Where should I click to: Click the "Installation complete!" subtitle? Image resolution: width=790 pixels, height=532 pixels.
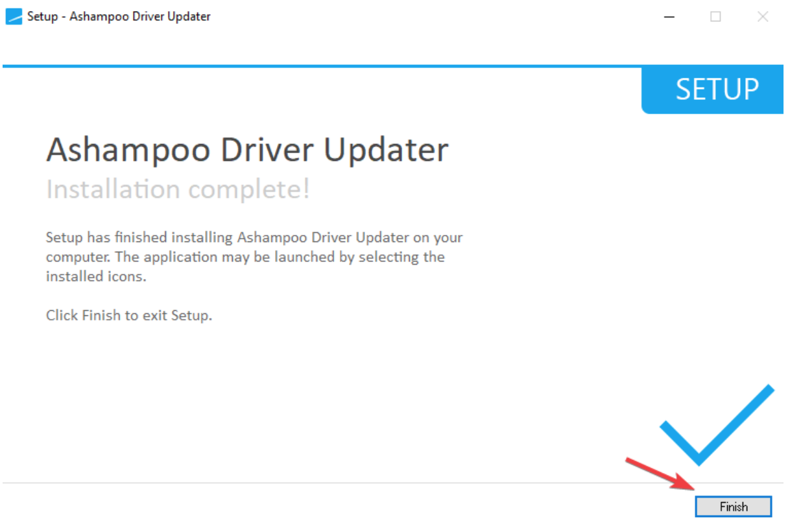coord(178,189)
